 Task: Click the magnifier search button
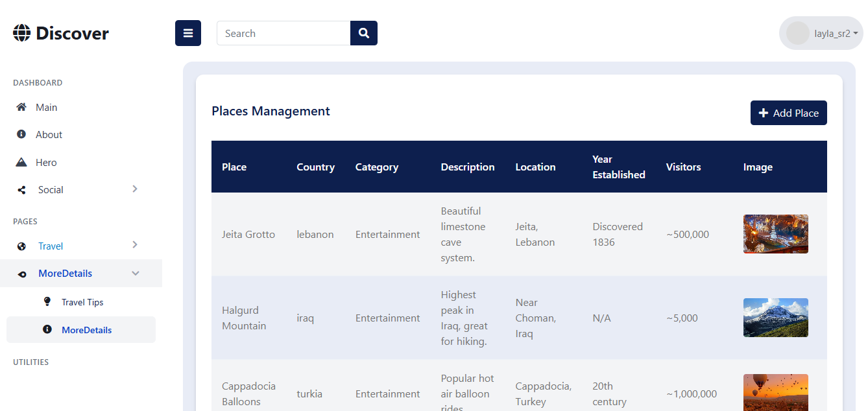pyautogui.click(x=364, y=33)
